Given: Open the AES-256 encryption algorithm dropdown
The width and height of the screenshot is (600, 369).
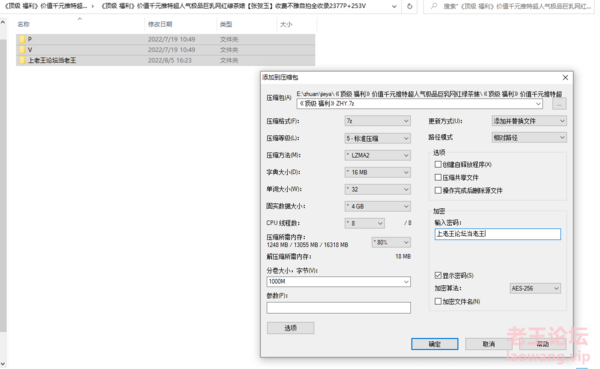Looking at the screenshot, I should coord(535,288).
